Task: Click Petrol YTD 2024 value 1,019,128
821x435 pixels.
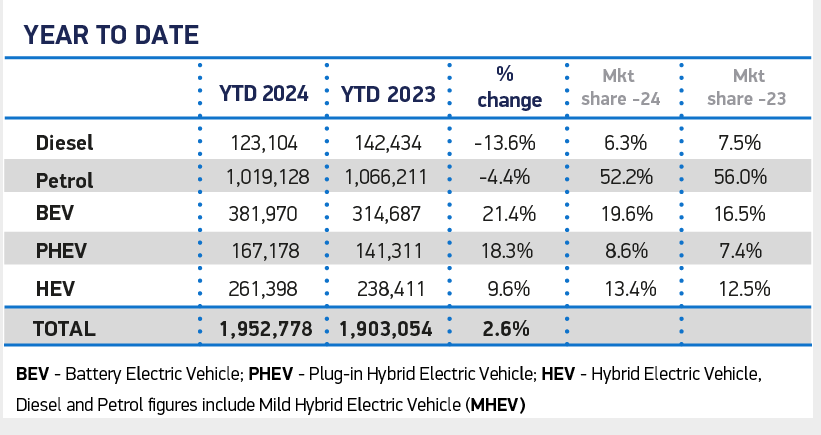Action: [267, 177]
